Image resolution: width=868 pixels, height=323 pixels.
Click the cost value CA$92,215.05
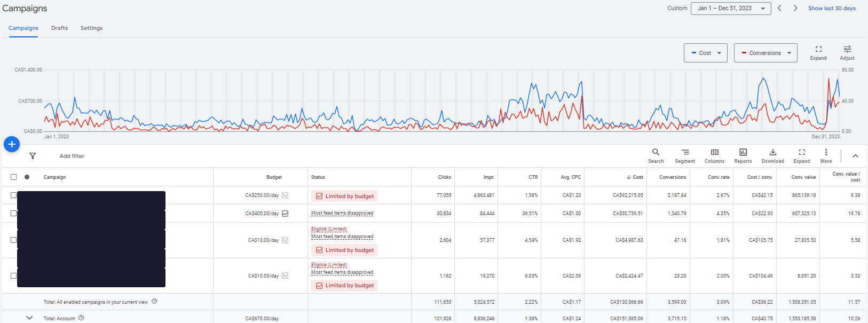coord(628,195)
